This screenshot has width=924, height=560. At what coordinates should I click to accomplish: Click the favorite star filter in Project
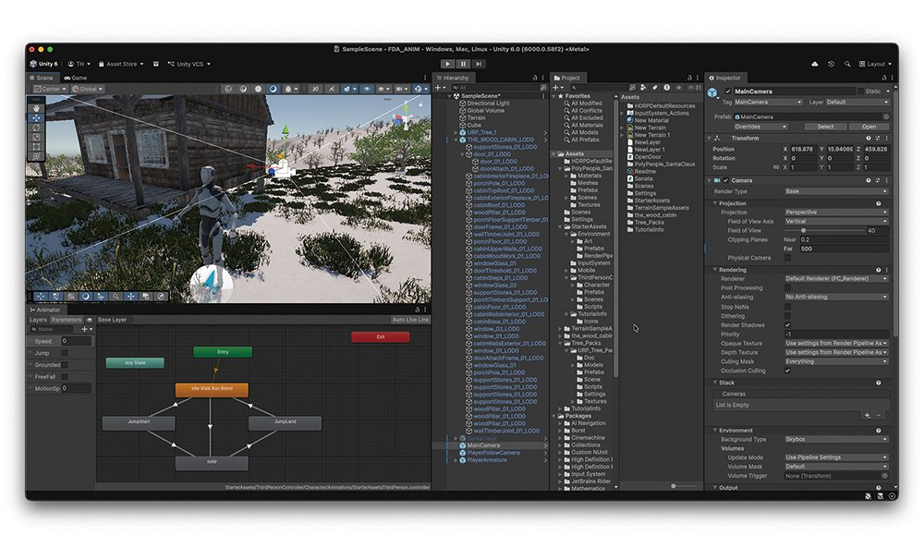coord(678,87)
